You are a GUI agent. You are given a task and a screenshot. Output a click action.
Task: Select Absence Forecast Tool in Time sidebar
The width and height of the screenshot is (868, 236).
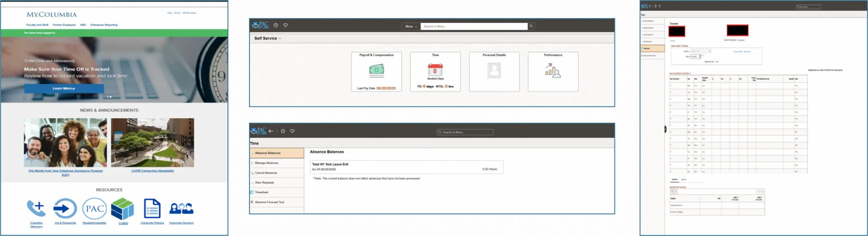pos(277,202)
